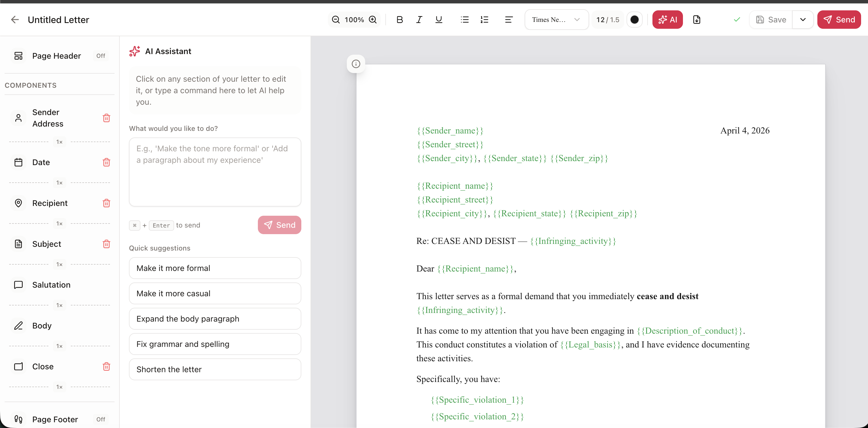Image resolution: width=868 pixels, height=428 pixels.
Task: Enable the Page Footer
Action: (100, 419)
